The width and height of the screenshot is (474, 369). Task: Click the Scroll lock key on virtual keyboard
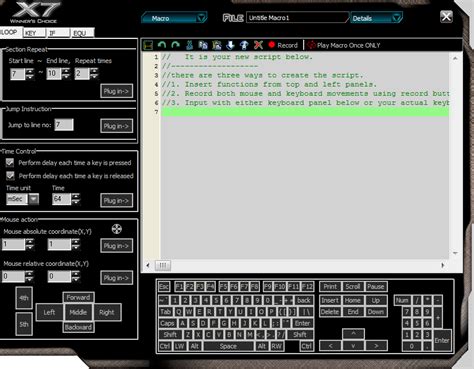(353, 287)
